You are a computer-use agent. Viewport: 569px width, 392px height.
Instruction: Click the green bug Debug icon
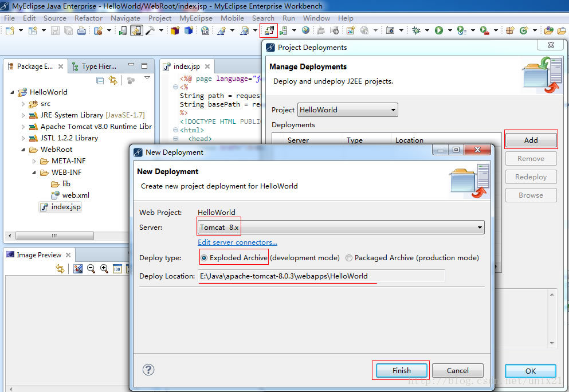tap(416, 30)
